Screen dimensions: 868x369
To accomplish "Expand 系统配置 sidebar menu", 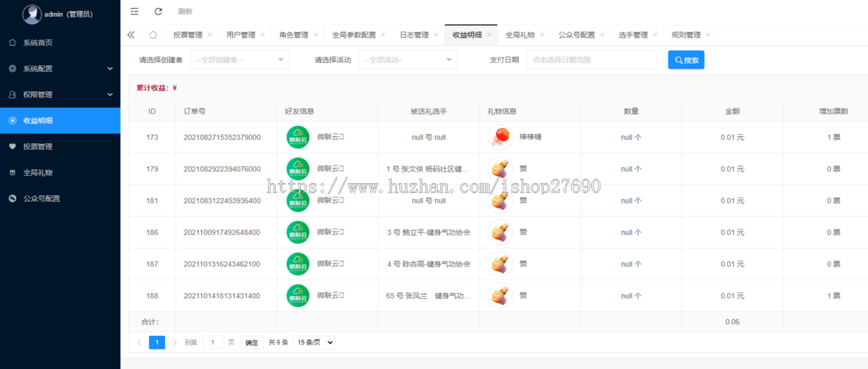I will pos(60,69).
